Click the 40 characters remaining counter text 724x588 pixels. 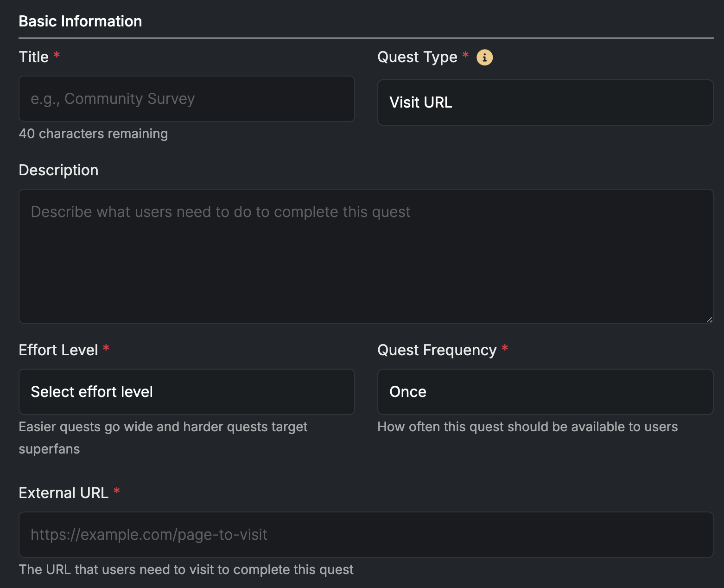point(93,134)
